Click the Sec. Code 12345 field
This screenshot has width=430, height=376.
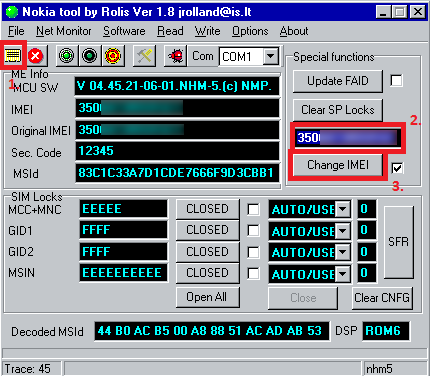pos(177,151)
